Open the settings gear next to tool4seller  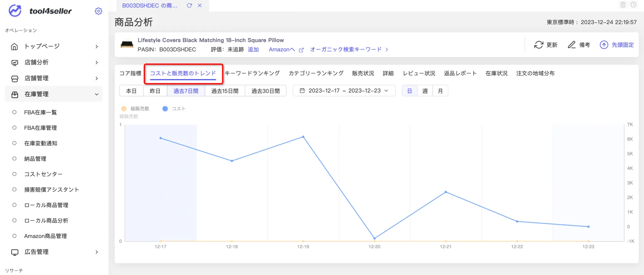coord(98,11)
